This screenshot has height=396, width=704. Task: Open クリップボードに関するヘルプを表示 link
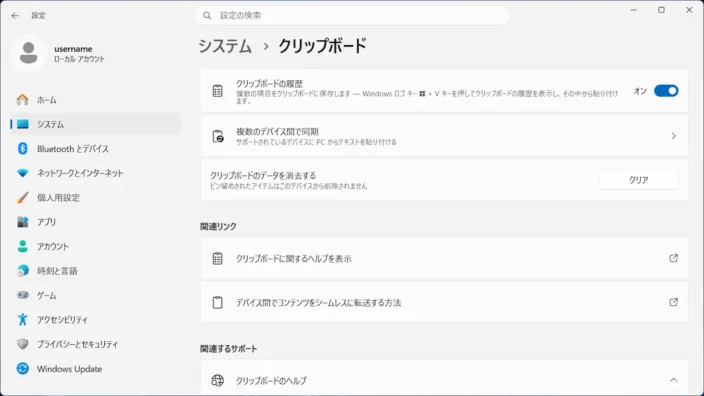(444, 258)
